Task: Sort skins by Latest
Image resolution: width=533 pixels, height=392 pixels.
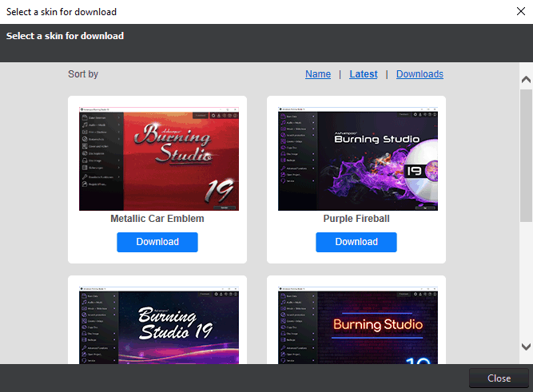Action: pos(364,74)
